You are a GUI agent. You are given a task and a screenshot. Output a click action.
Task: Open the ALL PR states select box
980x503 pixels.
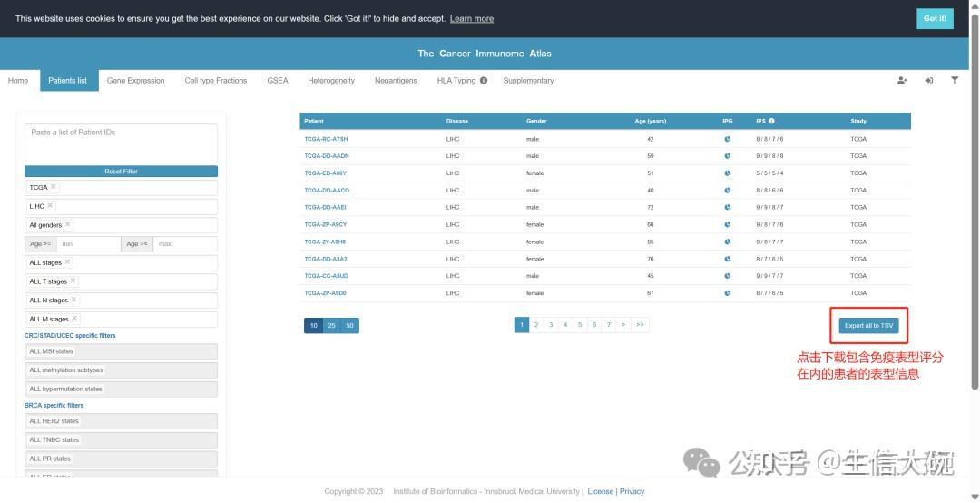(122, 459)
